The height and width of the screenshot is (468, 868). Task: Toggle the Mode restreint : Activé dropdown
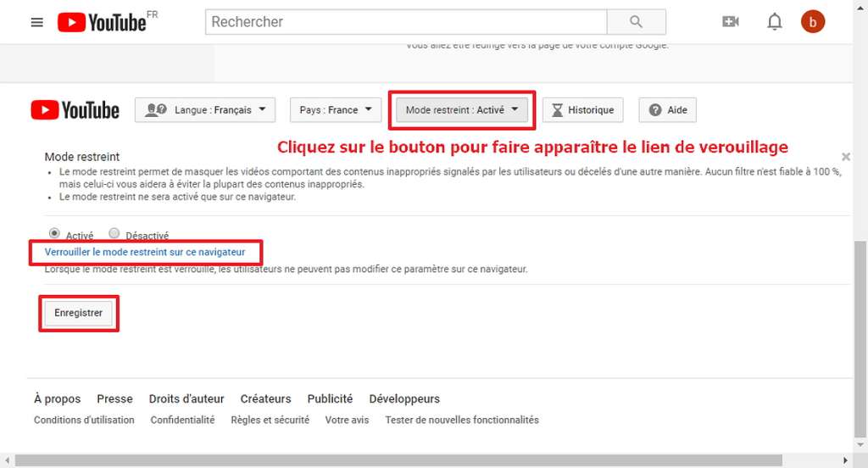(x=462, y=110)
